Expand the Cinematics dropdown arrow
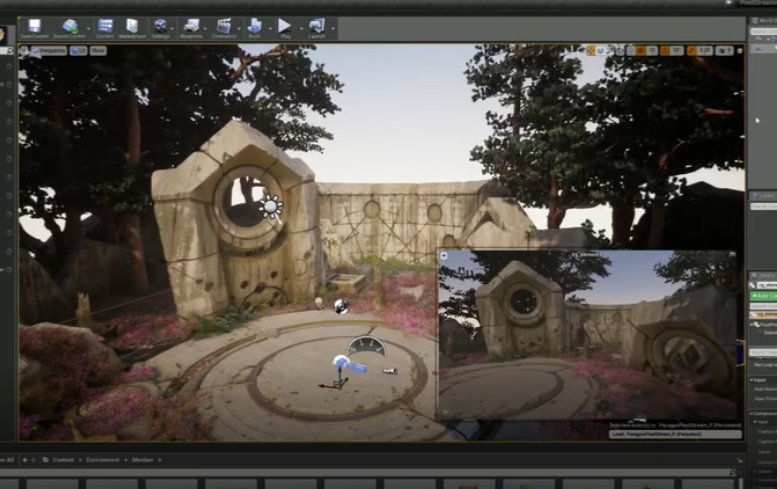Screen dimensions: 777x489 click(239, 29)
